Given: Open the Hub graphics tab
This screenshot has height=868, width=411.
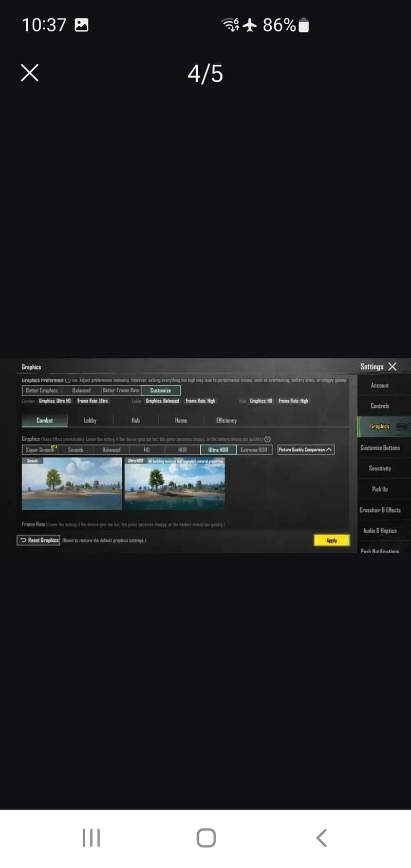Looking at the screenshot, I should tap(136, 421).
